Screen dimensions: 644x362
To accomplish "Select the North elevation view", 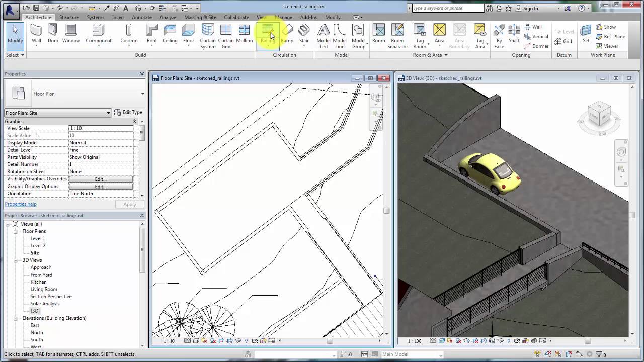I will (x=36, y=333).
